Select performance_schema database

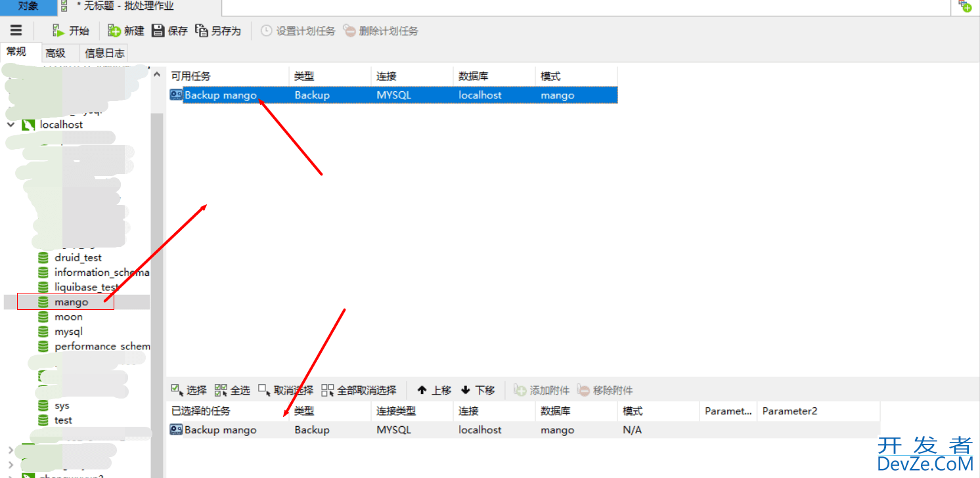coord(102,346)
